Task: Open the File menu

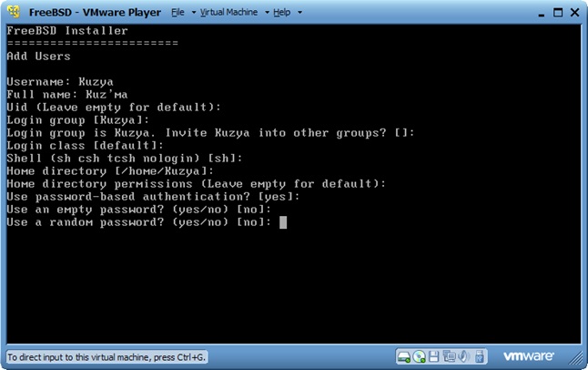Action: click(177, 13)
